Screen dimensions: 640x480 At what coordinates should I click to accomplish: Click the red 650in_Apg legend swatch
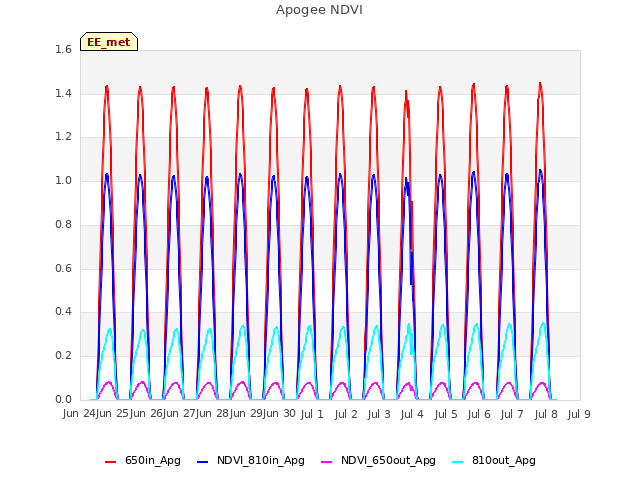pyautogui.click(x=111, y=462)
